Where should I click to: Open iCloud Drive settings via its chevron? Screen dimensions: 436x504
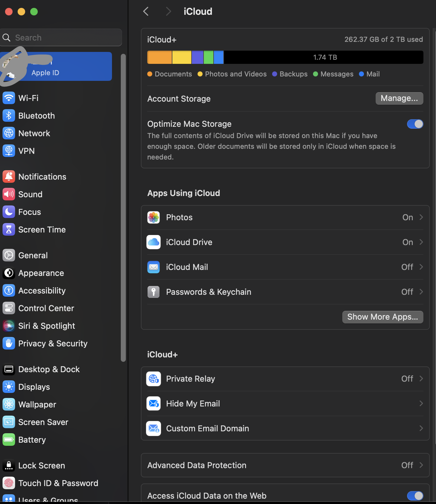[x=421, y=242]
